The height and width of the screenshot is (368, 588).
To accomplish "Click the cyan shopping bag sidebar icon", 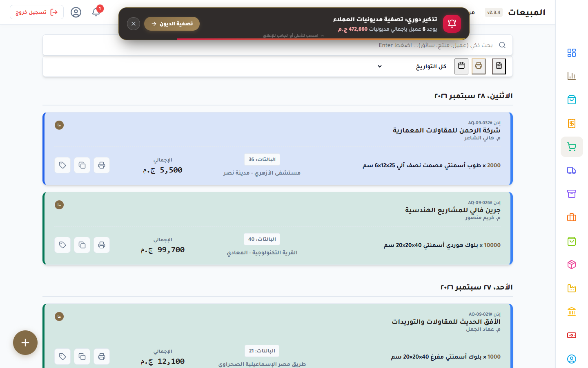I will tap(572, 100).
